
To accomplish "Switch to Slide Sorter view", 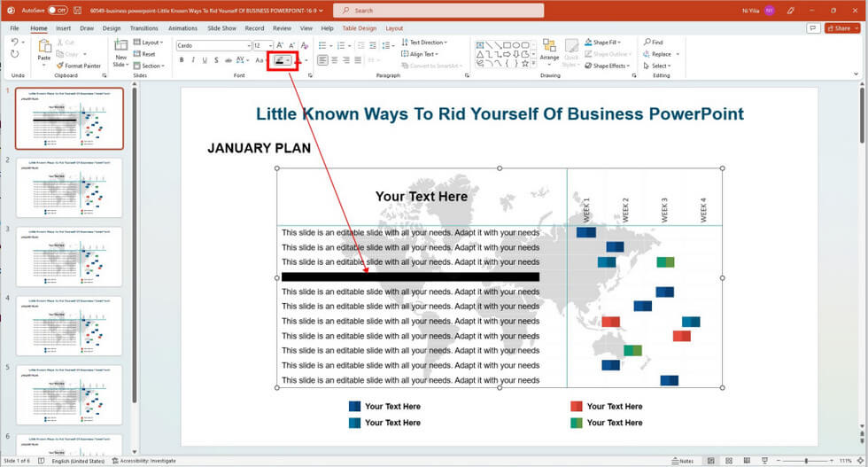I will point(729,461).
